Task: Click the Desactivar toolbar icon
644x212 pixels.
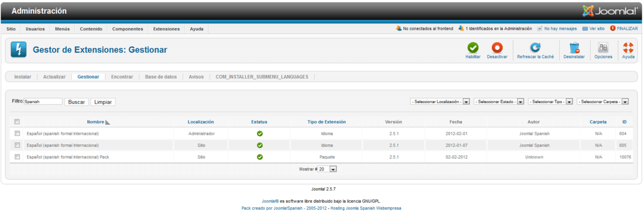Action: [497, 47]
